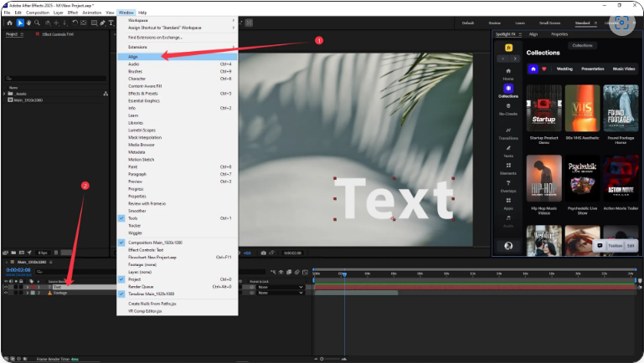Click the chat bubble icon near Toolbox
The width and height of the screenshot is (644, 363).
pos(600,246)
